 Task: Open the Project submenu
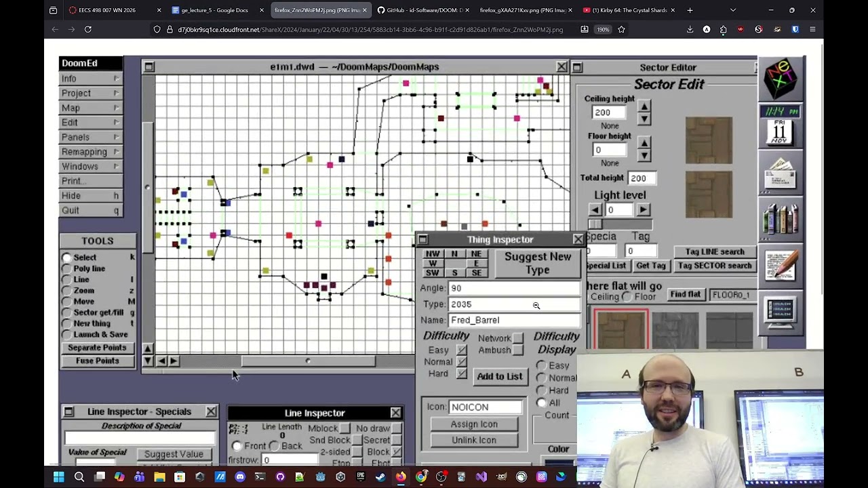click(x=91, y=94)
